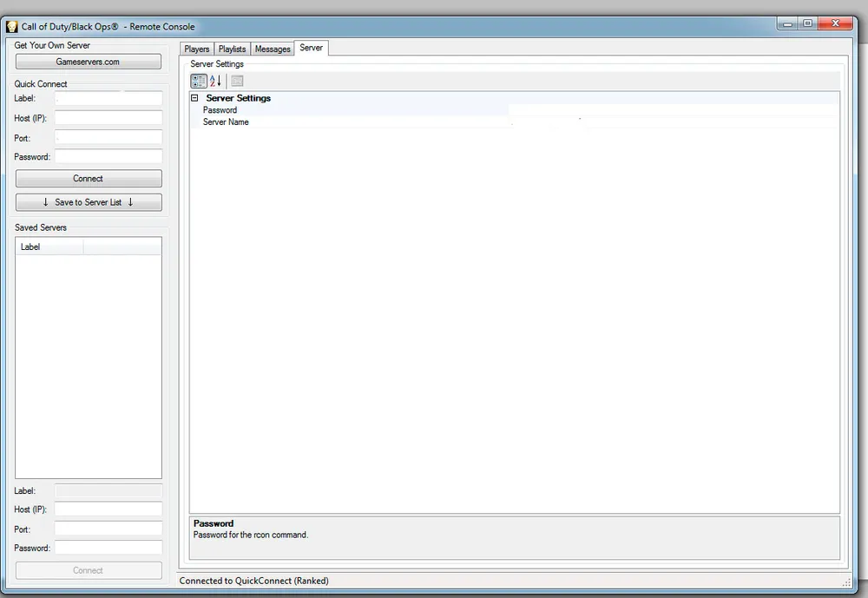
Task: Click the Alphabetical sort A-Z icon
Action: (215, 81)
